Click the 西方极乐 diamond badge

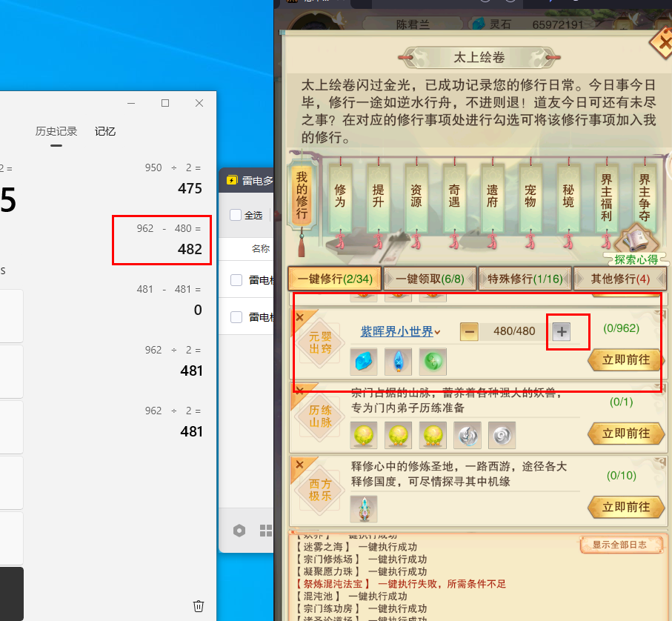(320, 491)
